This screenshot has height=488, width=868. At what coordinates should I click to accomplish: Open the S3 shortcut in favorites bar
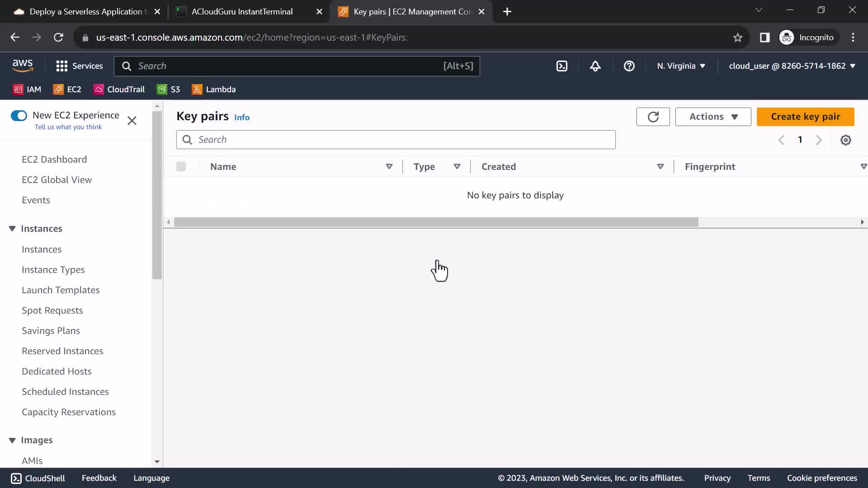click(168, 89)
